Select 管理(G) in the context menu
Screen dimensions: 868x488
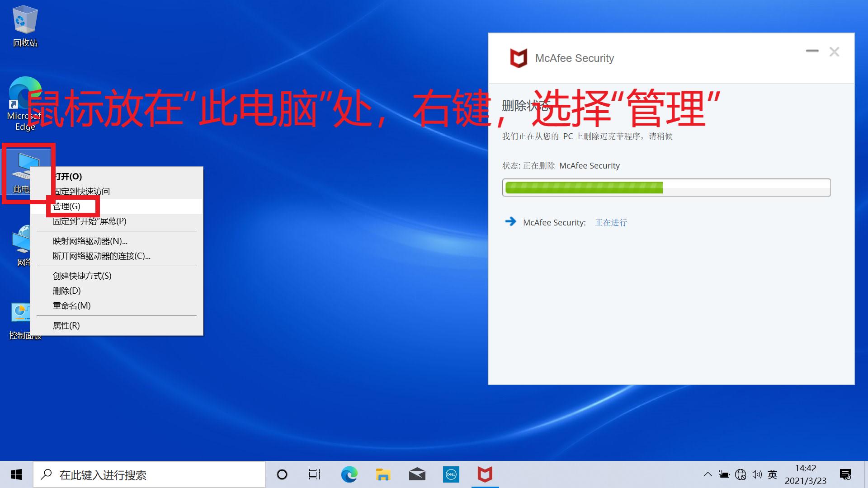[66, 206]
